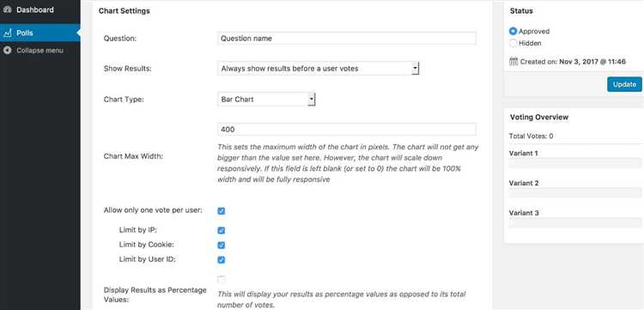The width and height of the screenshot is (644, 310).
Task: Enable Display Results as Percentage Values
Action: pyautogui.click(x=222, y=280)
